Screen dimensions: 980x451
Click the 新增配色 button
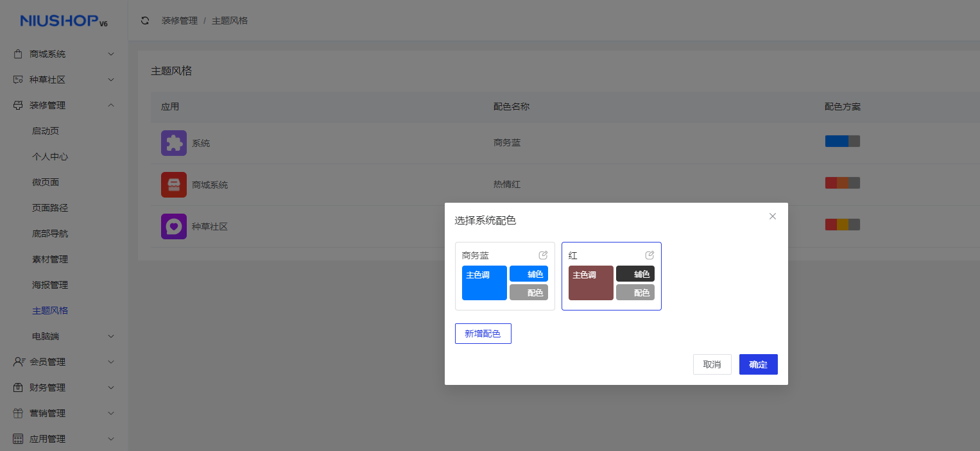(483, 334)
